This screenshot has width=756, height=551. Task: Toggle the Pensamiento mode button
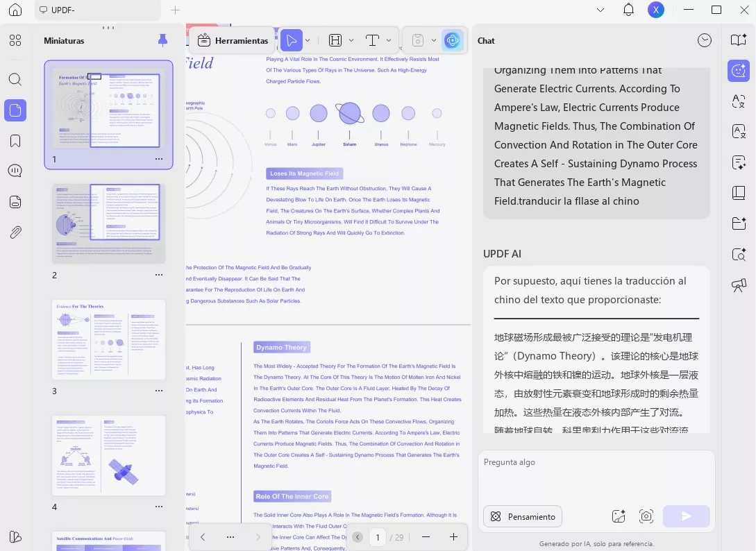pos(523,517)
